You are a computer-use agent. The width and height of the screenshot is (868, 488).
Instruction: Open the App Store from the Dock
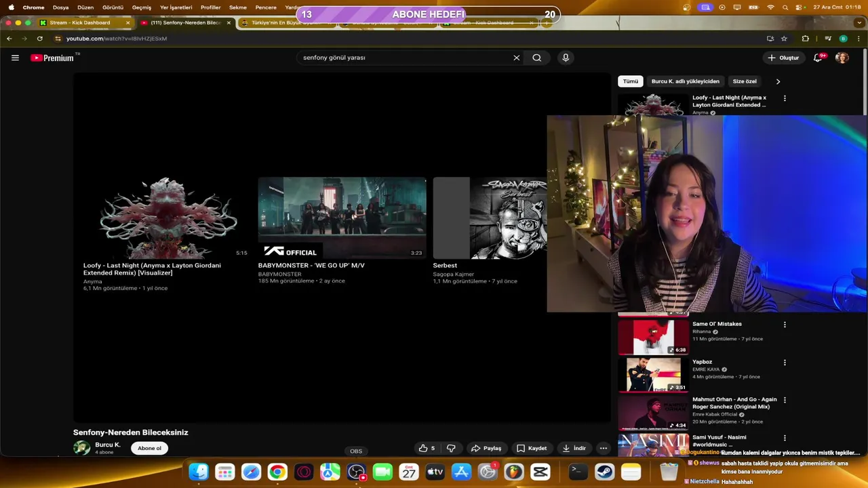[461, 472]
